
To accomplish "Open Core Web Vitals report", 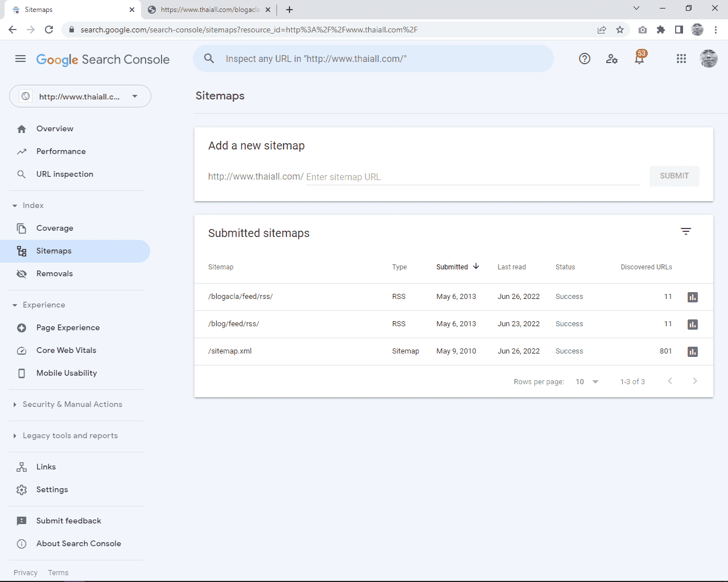I will (66, 350).
